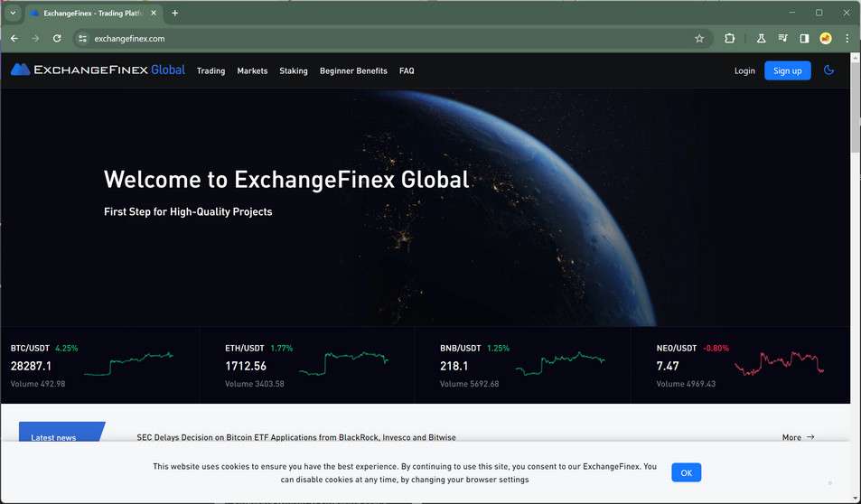Open the Trading menu item
Image resolution: width=861 pixels, height=504 pixels.
click(211, 70)
